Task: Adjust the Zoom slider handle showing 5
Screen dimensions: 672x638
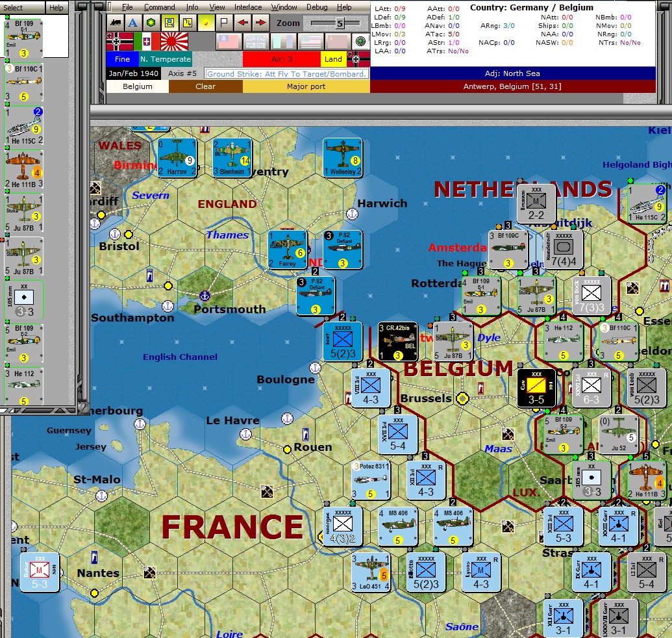Action: (340, 23)
